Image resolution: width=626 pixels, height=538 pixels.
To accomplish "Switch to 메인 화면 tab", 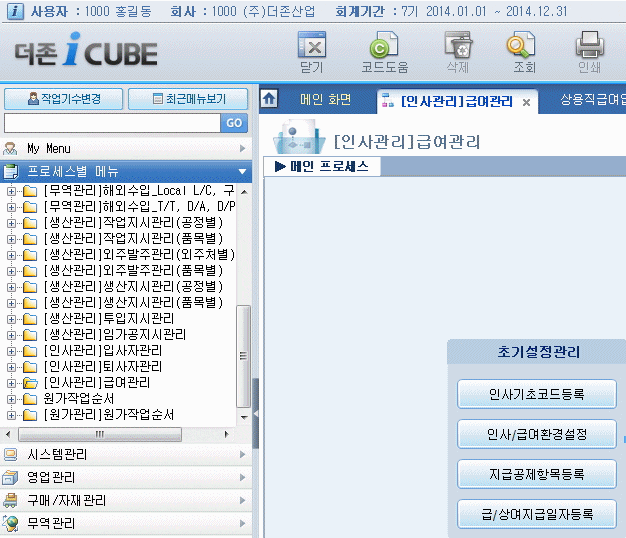I will click(x=325, y=99).
